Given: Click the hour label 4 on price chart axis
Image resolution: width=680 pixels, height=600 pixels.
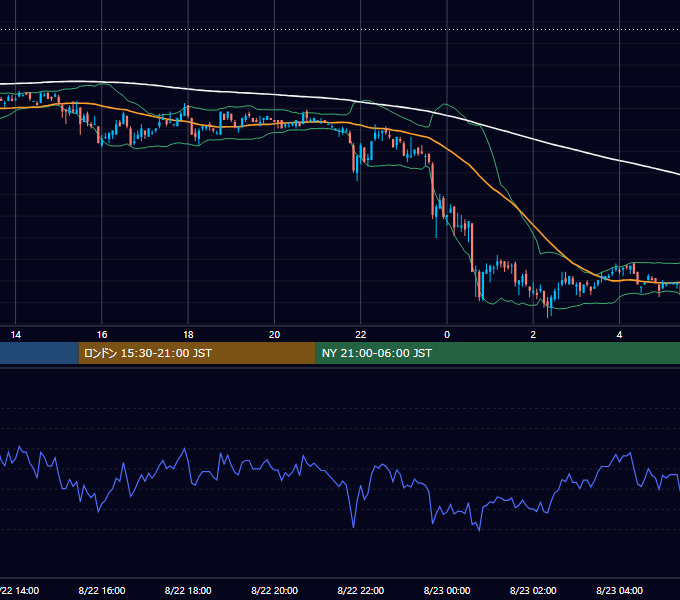Looking at the screenshot, I should [619, 335].
